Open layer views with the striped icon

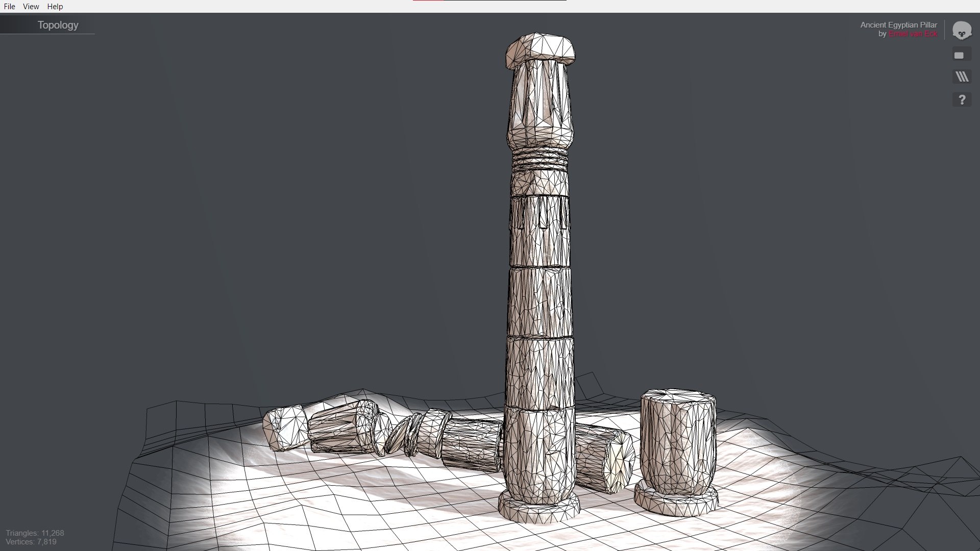pos(962,77)
